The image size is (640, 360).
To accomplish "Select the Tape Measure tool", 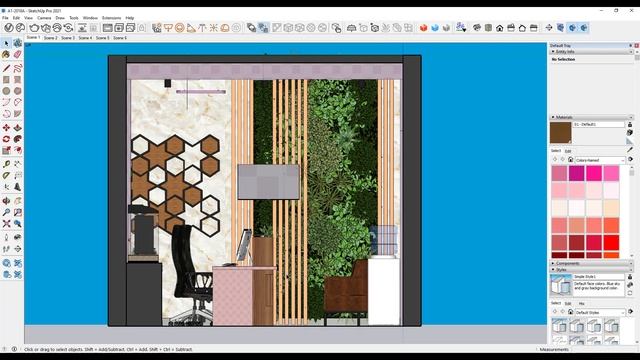I will pos(6,164).
